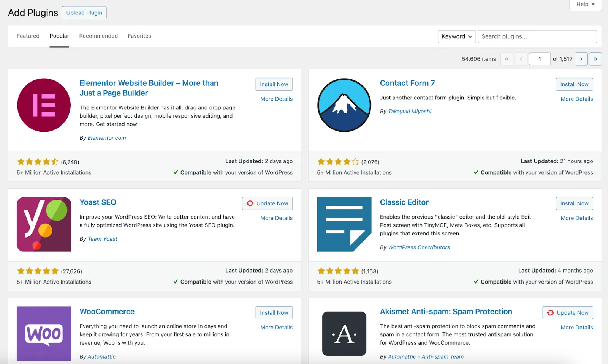Click Update Now for Yoast SEO
The width and height of the screenshot is (608, 364).
coord(268,203)
